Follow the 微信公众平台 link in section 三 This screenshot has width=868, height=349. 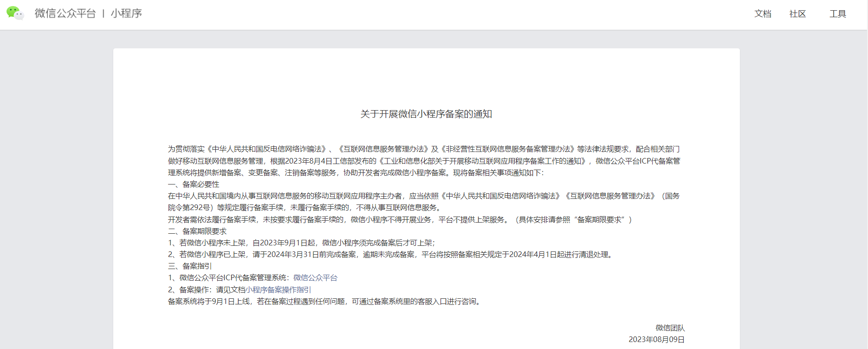point(315,278)
